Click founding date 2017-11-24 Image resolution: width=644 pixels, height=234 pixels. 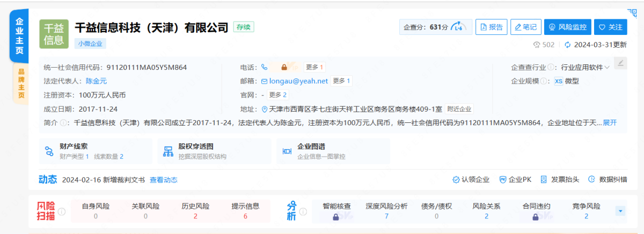click(x=98, y=109)
